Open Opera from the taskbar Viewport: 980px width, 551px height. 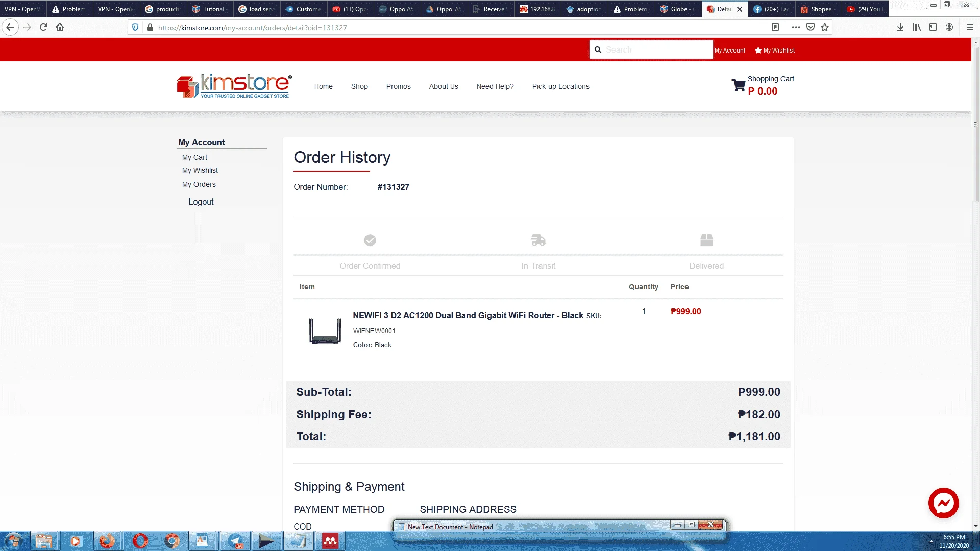tap(140, 541)
